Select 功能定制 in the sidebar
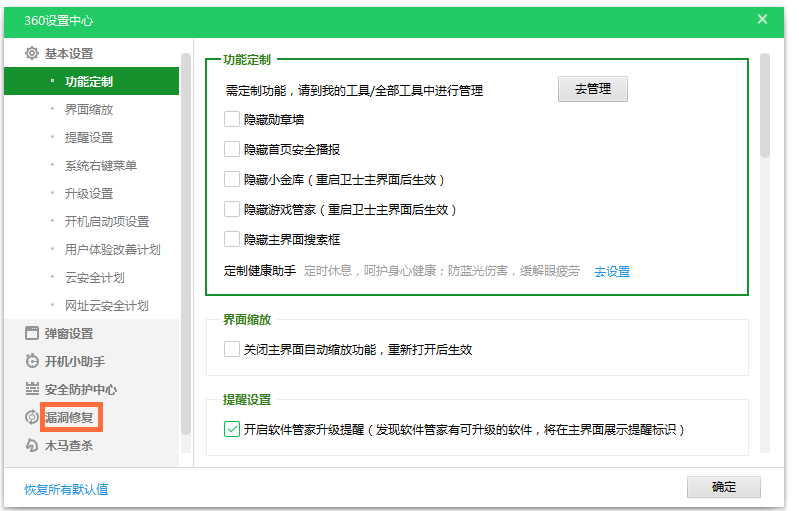 point(91,82)
